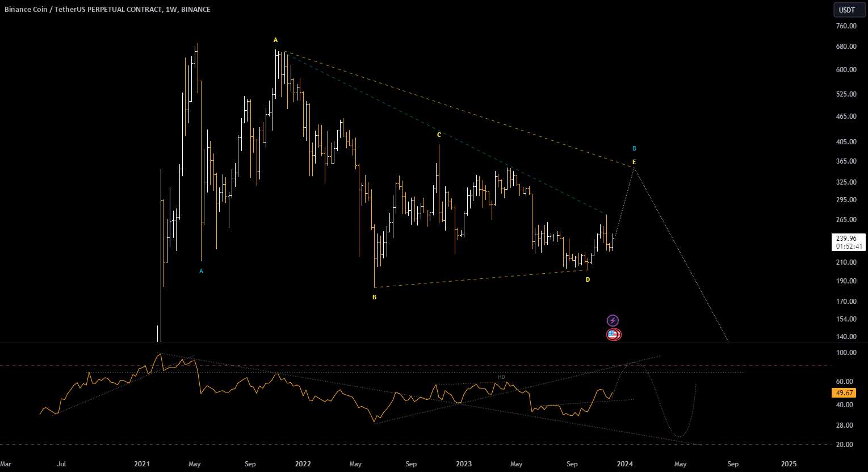Click the 2023 label on time axis
The width and height of the screenshot is (868, 472).
coord(464,464)
